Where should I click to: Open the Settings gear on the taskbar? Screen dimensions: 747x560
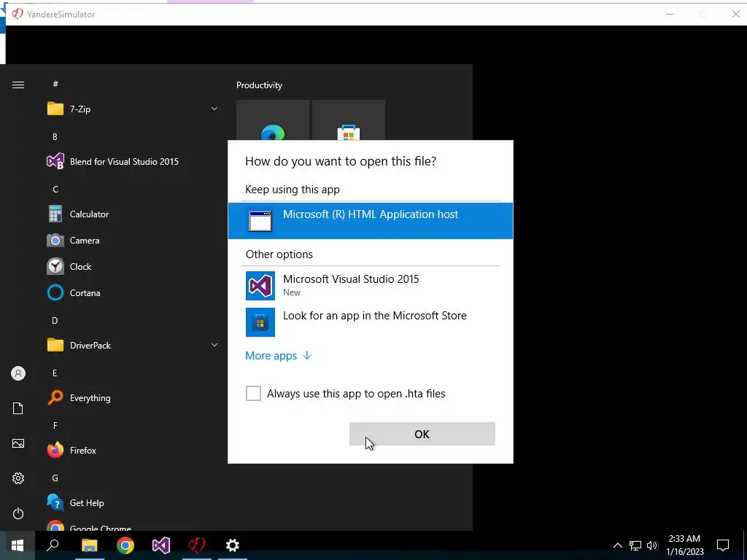tap(233, 545)
